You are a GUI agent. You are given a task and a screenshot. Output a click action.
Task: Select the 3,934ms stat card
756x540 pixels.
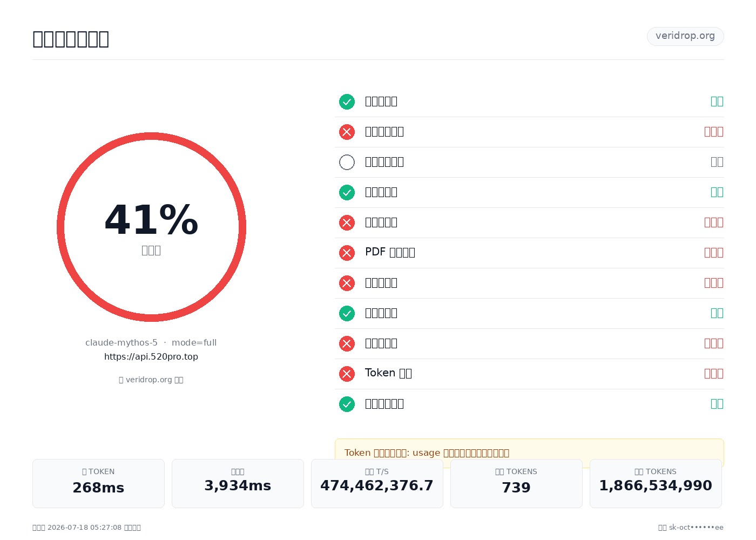pos(238,483)
